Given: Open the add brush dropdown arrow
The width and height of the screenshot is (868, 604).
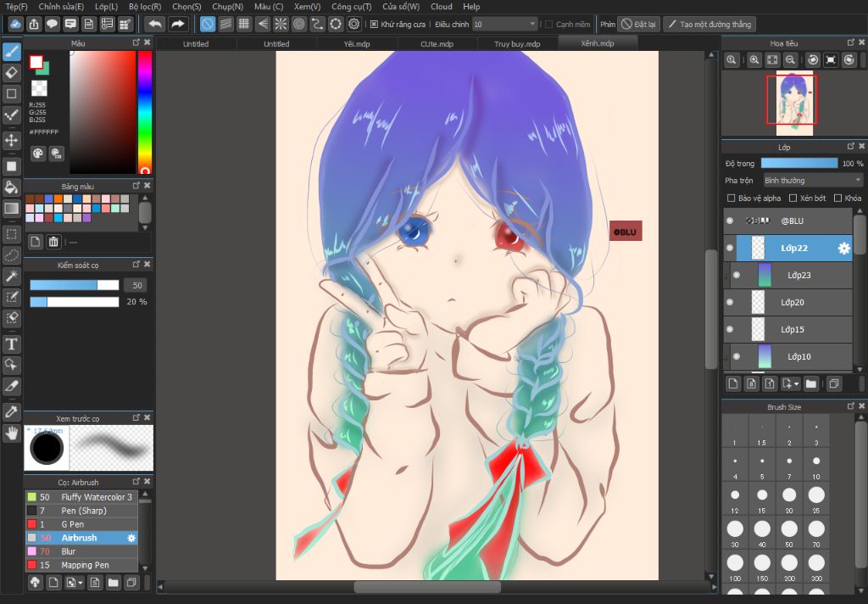Looking at the screenshot, I should [x=81, y=583].
